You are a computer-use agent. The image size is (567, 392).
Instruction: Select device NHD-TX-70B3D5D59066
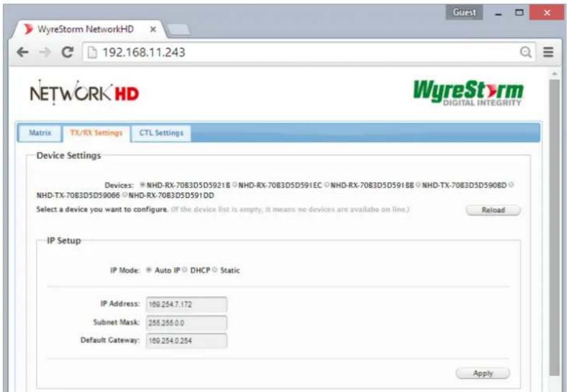[511, 185]
